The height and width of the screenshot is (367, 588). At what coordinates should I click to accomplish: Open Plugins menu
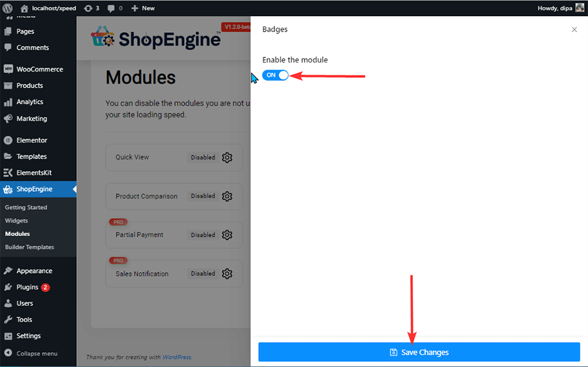pos(27,287)
